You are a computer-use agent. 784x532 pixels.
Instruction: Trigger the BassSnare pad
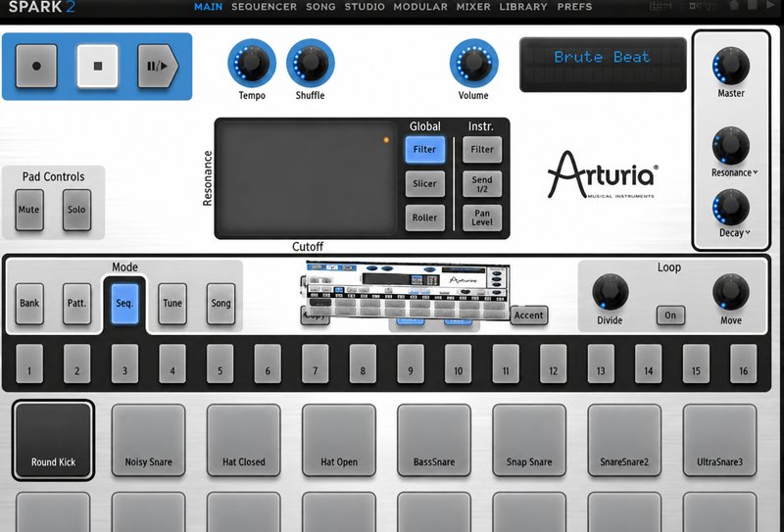click(x=434, y=440)
